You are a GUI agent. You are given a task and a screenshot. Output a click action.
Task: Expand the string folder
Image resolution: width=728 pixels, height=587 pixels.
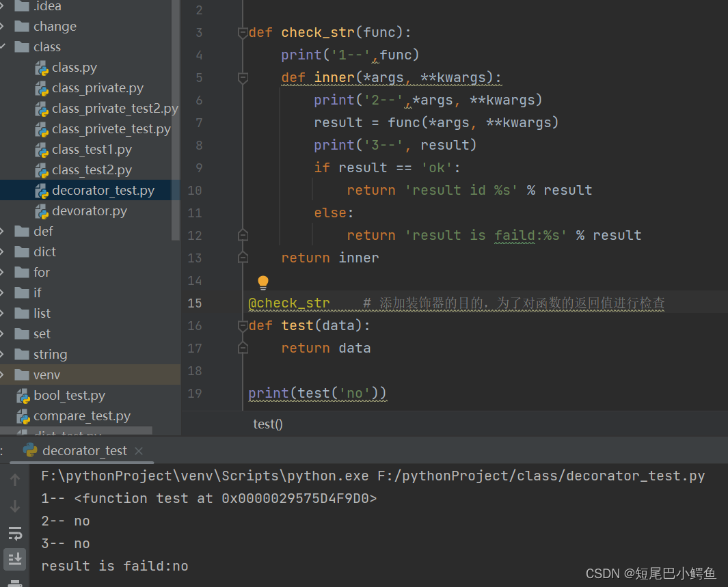point(2,354)
